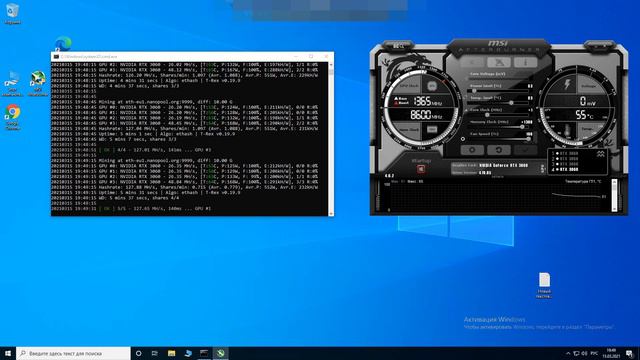Open File Explorer from the taskbar

coord(171,353)
